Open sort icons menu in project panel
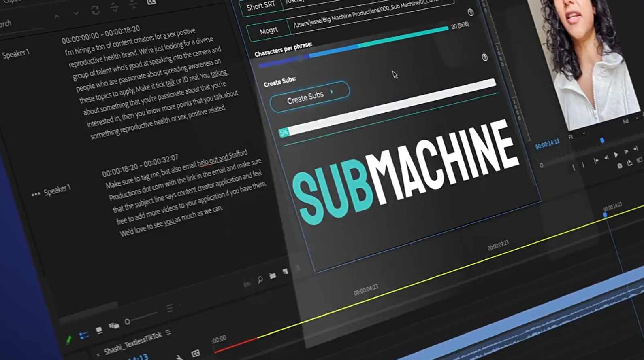The height and width of the screenshot is (360, 644). coord(170,308)
